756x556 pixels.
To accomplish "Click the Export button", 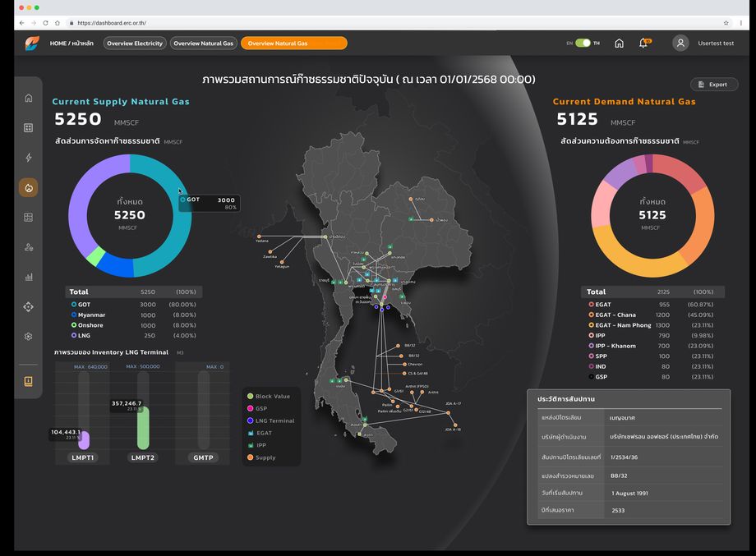I will (714, 85).
